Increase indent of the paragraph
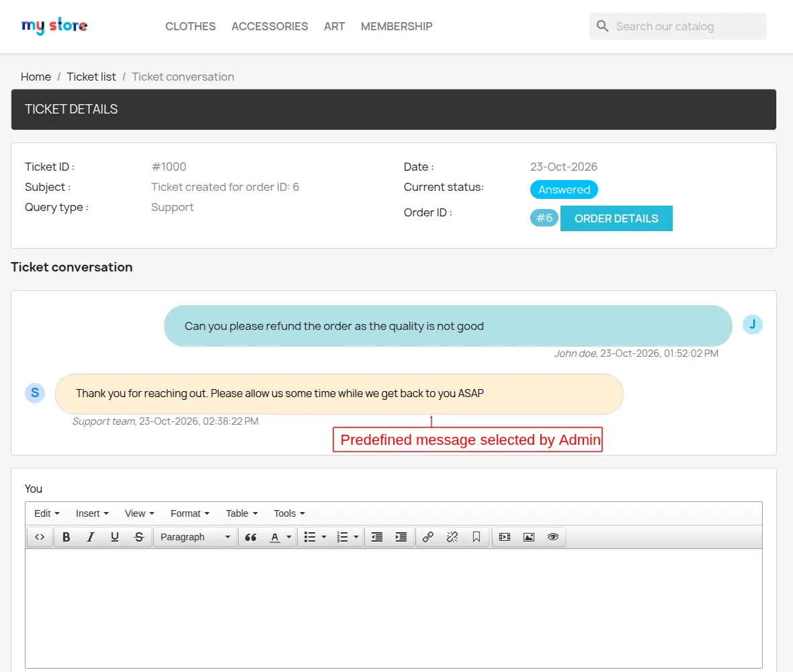 click(401, 537)
